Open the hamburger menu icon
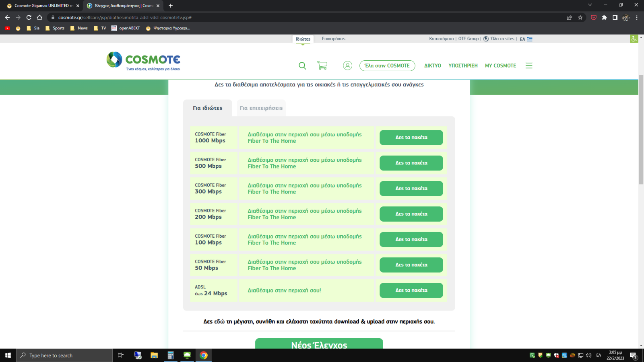The width and height of the screenshot is (644, 362). 529,66
